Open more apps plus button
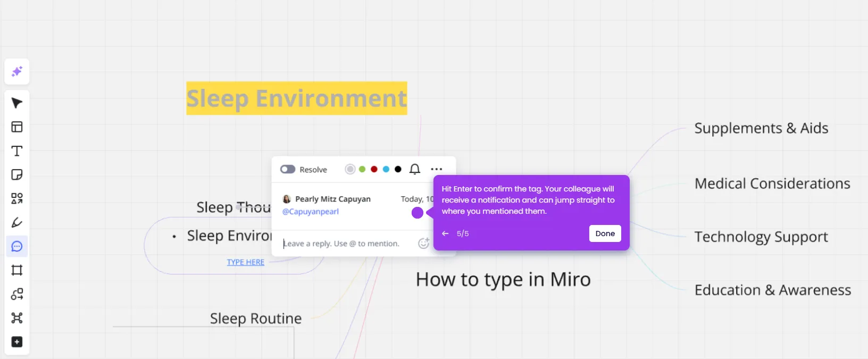The width and height of the screenshot is (868, 359). point(17,342)
